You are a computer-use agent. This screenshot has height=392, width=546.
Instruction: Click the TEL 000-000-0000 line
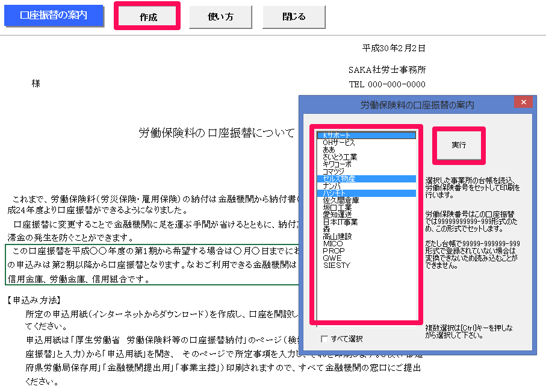[387, 84]
